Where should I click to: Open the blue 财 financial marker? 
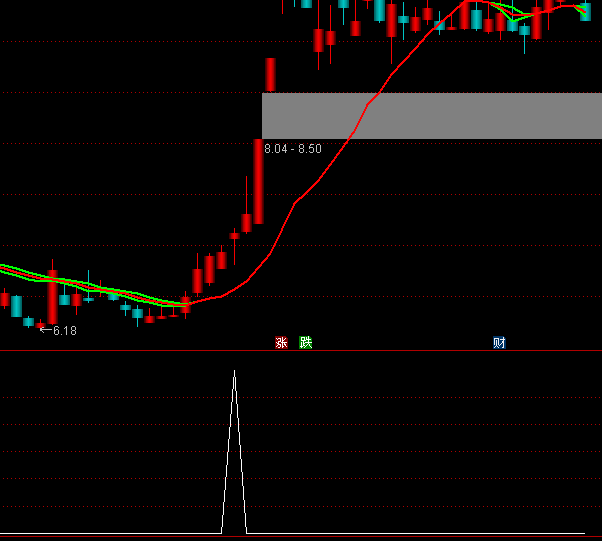click(499, 343)
